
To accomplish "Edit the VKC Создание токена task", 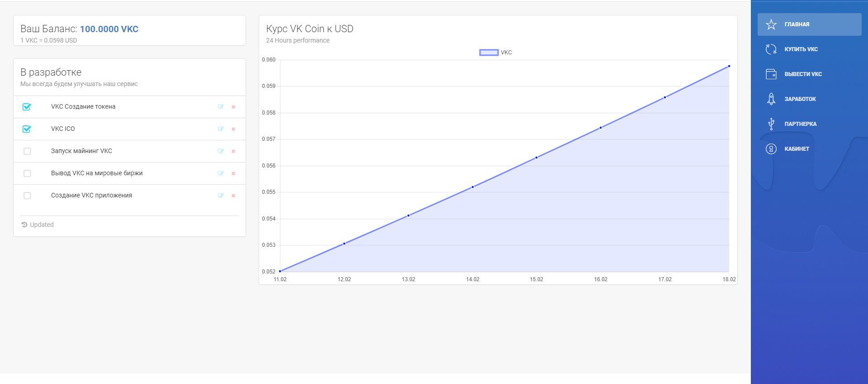I will (x=221, y=107).
